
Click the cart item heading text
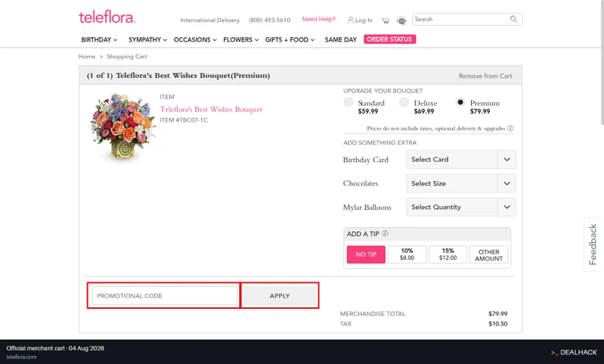[179, 75]
